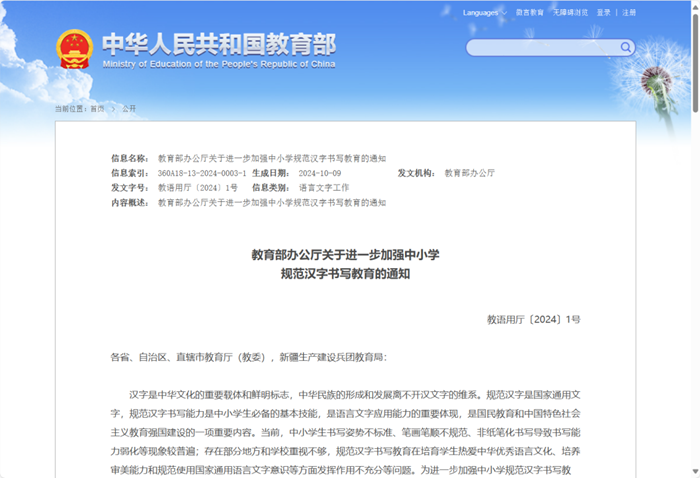Click the 登录 login link
This screenshot has height=478, width=700.
pyautogui.click(x=604, y=13)
